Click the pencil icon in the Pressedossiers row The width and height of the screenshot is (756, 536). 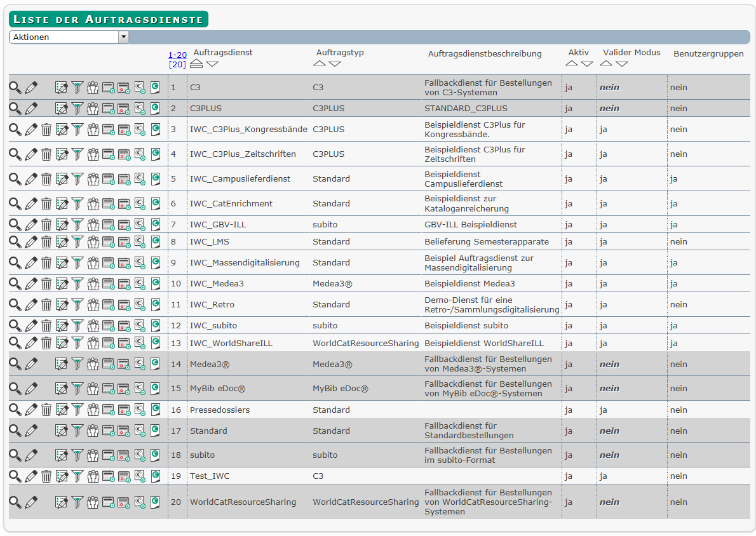(x=31, y=410)
